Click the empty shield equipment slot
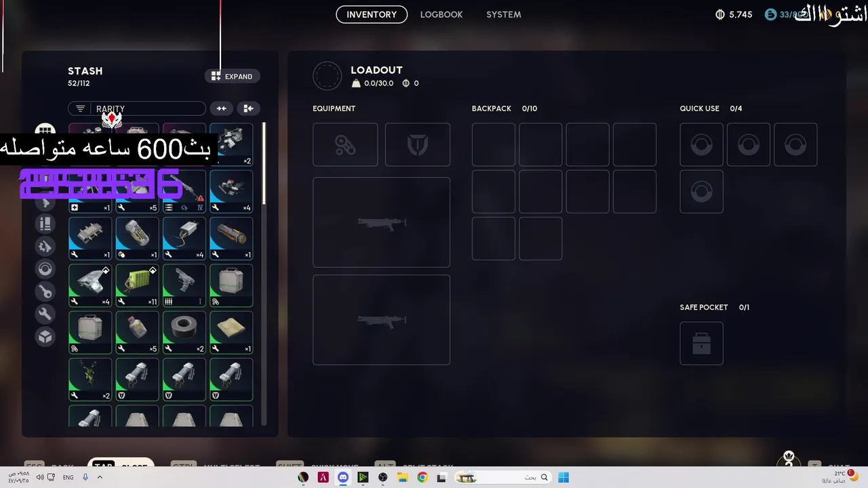Screen dimensions: 868x488 point(418,144)
